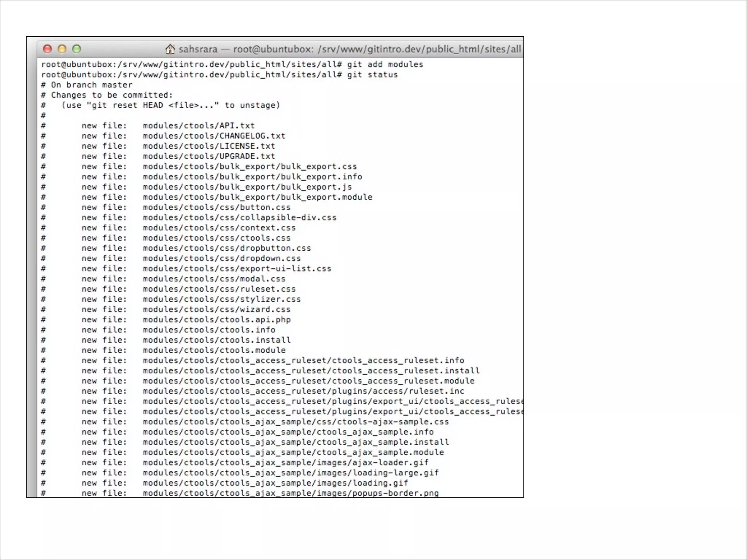This screenshot has width=747, height=560.
Task: Click the green zoom window button
Action: coord(77,49)
